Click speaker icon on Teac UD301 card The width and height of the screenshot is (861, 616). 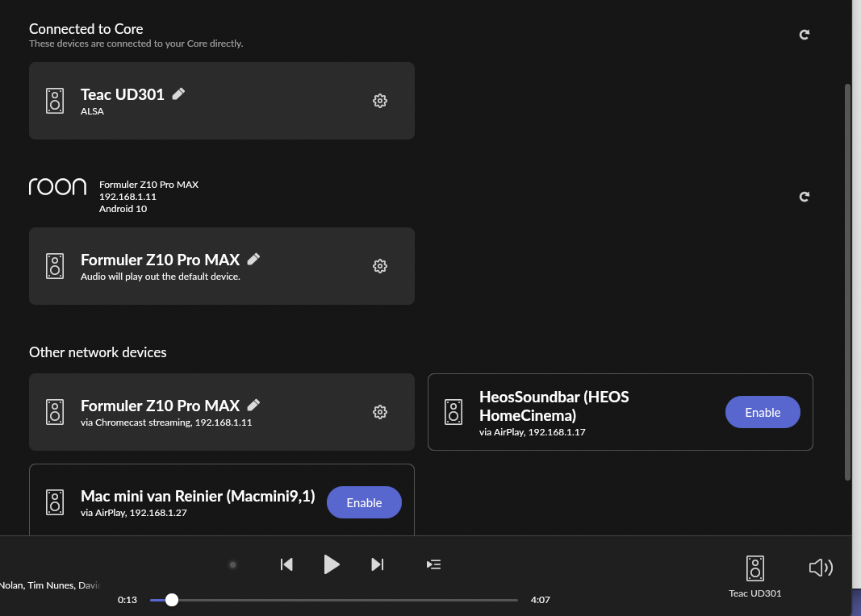[55, 101]
